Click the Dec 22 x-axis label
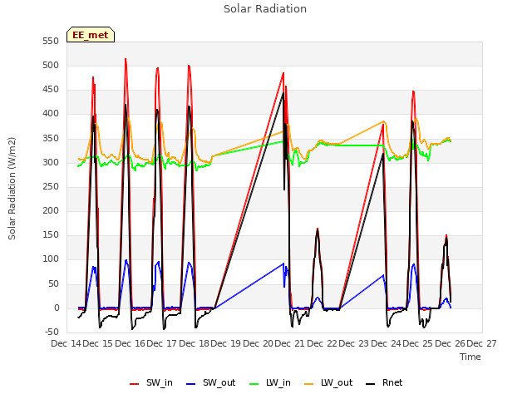Viewport: 532px width, 399px height. pos(322,343)
